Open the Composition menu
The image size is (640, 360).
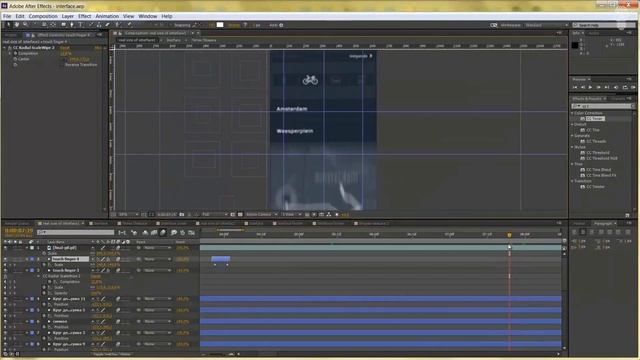click(x=43, y=16)
